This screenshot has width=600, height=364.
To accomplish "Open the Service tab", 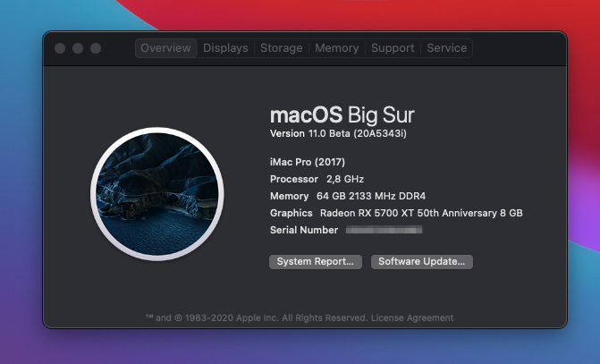I will [446, 48].
